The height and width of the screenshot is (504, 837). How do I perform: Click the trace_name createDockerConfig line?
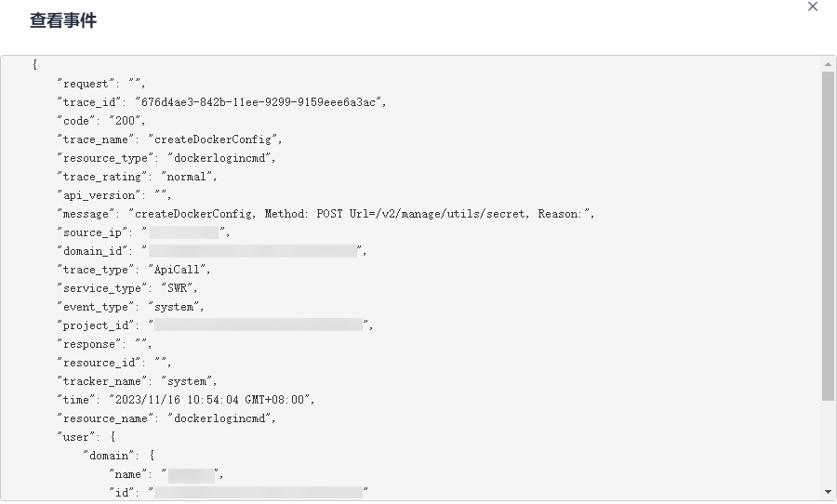(x=167, y=139)
